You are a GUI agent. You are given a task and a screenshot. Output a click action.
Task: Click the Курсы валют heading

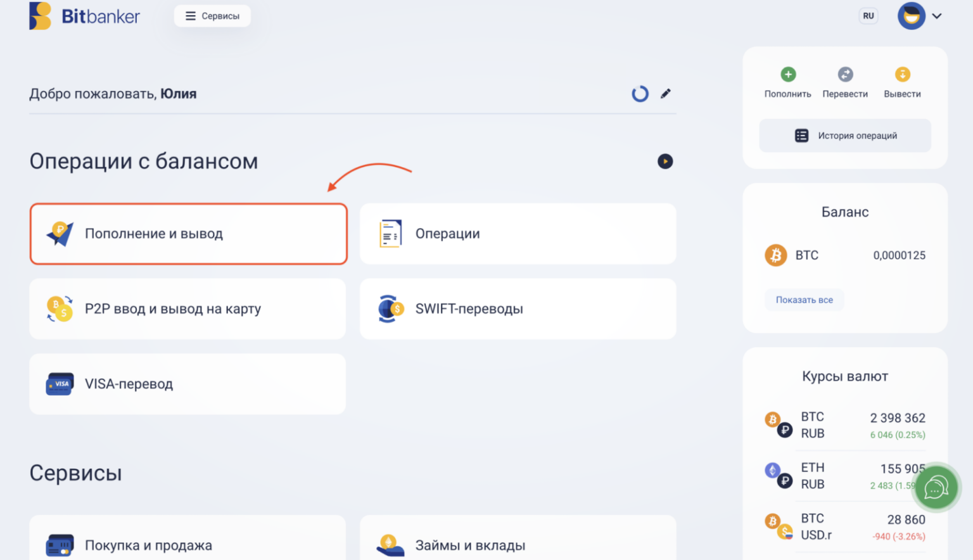pos(845,376)
